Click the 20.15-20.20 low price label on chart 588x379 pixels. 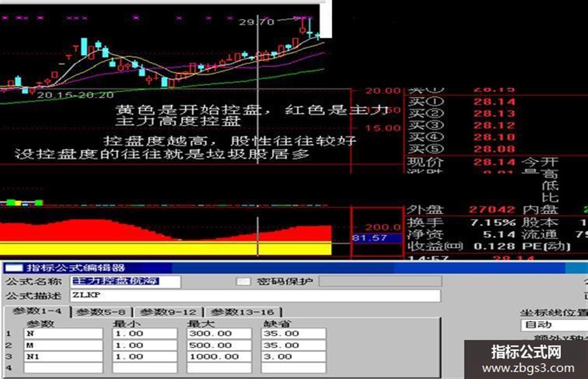75,95
